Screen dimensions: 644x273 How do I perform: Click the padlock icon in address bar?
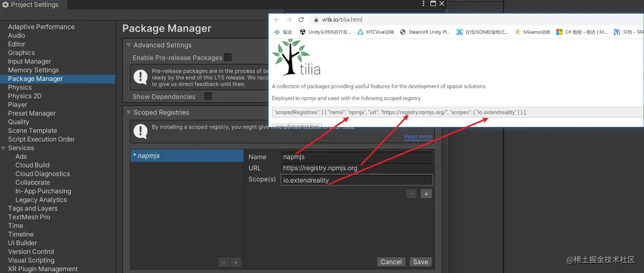(316, 20)
